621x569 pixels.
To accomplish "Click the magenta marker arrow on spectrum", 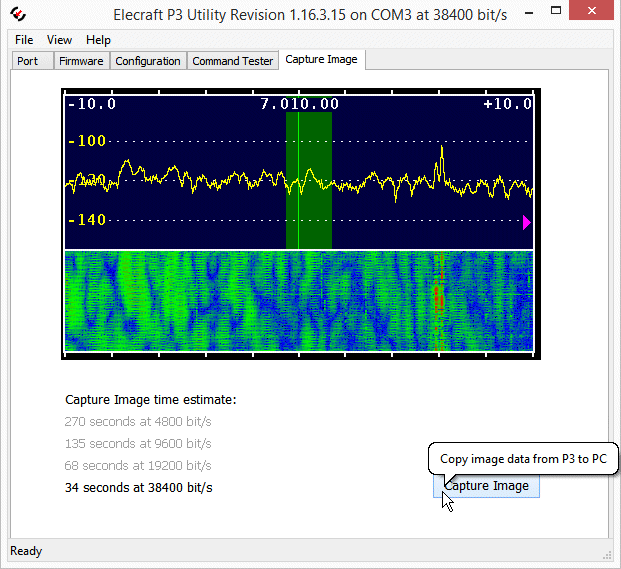I will tap(526, 223).
